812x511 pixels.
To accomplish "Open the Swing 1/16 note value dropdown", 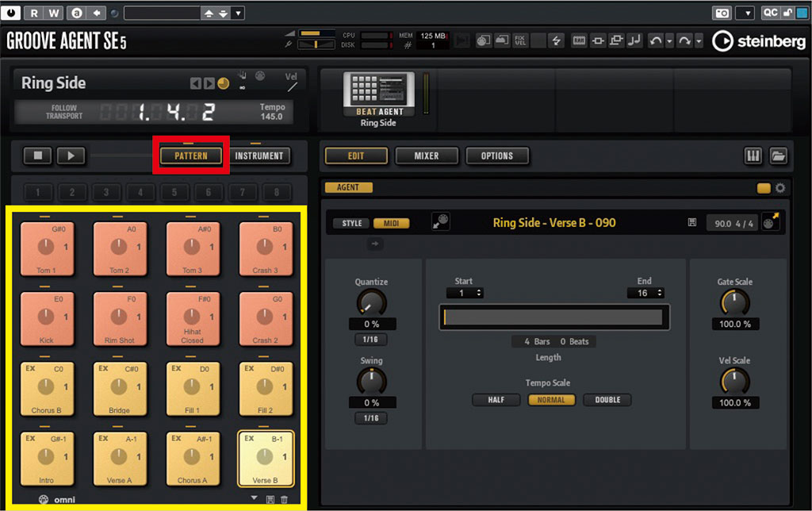I will (x=371, y=417).
